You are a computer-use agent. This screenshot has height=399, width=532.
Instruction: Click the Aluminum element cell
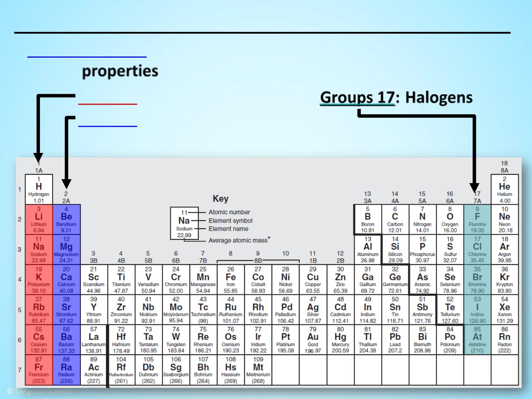[368, 249]
